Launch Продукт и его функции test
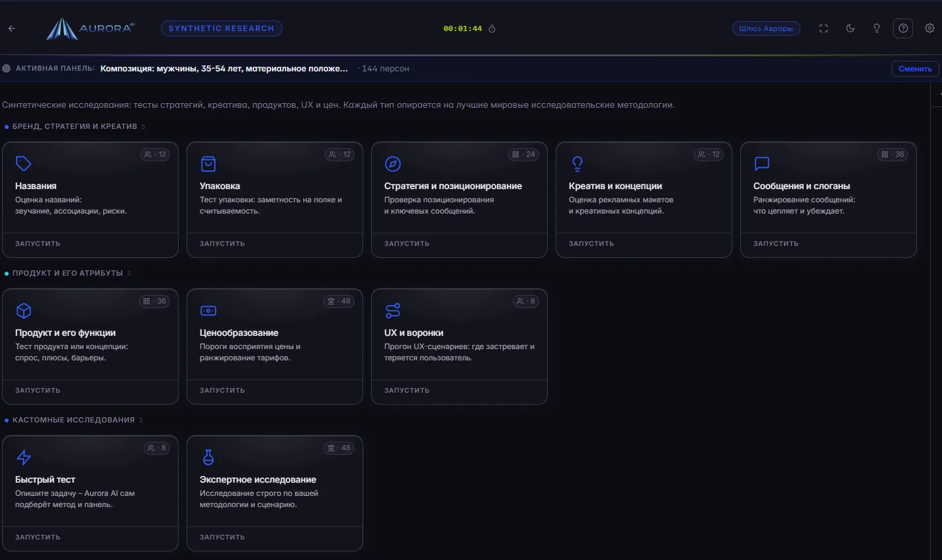942x560 pixels. tap(38, 391)
